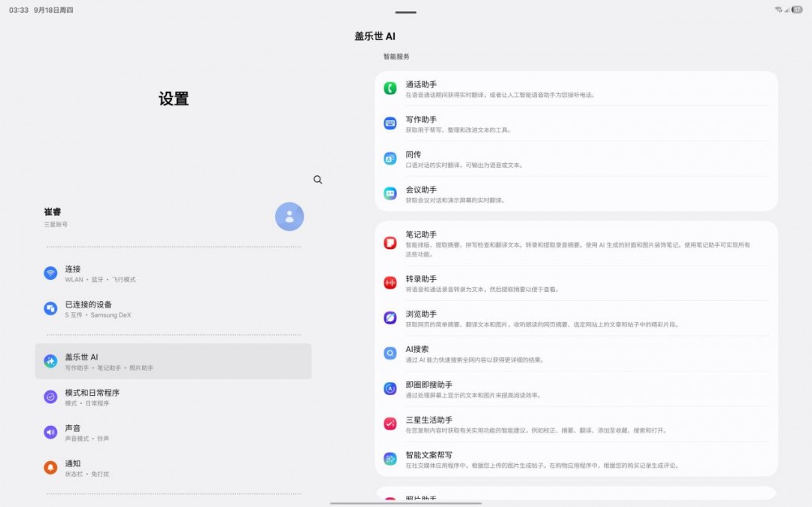812x507 pixels.
Task: Open the 笔记助手 option
Action: tap(577, 244)
